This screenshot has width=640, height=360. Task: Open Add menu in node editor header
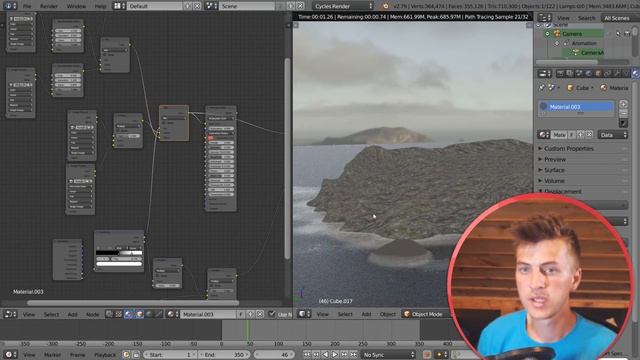click(72, 314)
